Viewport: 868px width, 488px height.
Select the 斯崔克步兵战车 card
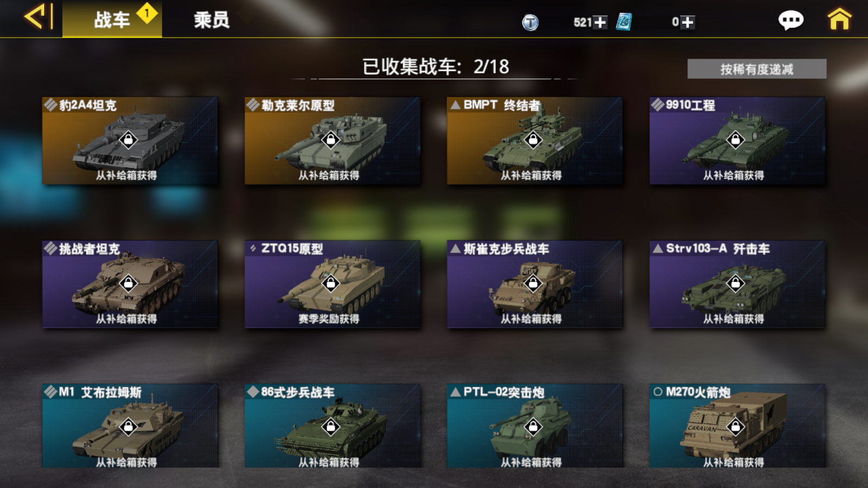pyautogui.click(x=534, y=284)
